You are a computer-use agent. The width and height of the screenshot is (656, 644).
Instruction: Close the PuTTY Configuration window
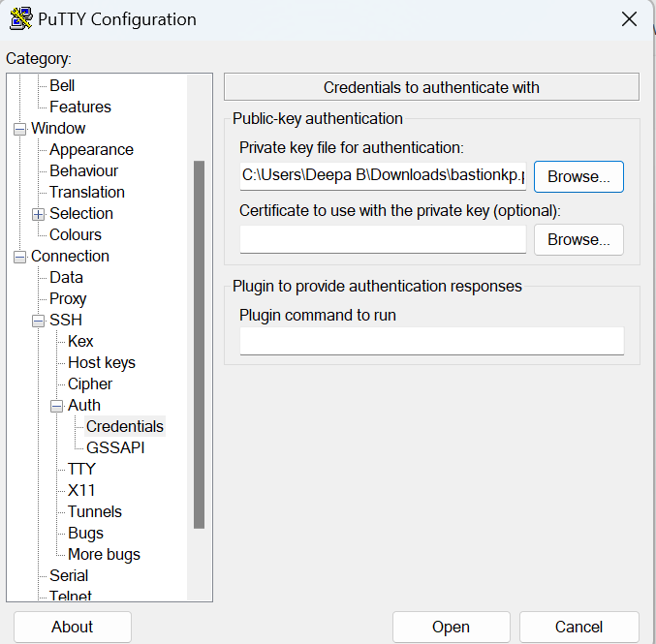point(629,19)
